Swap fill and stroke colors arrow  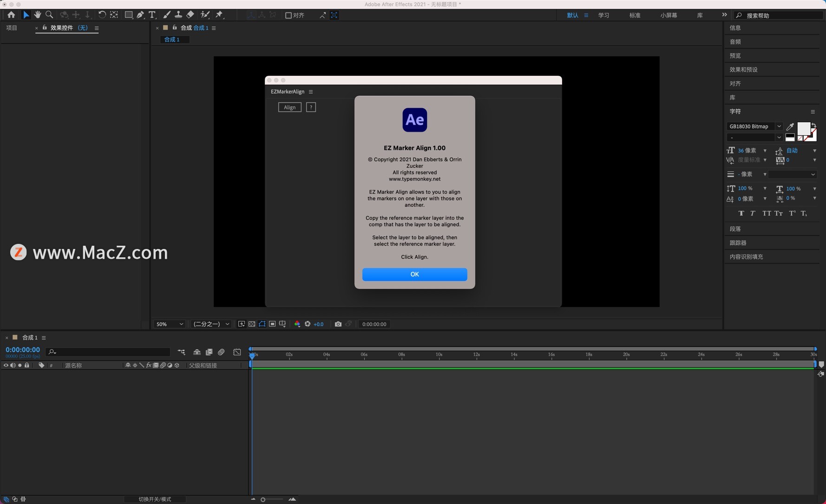[814, 125]
